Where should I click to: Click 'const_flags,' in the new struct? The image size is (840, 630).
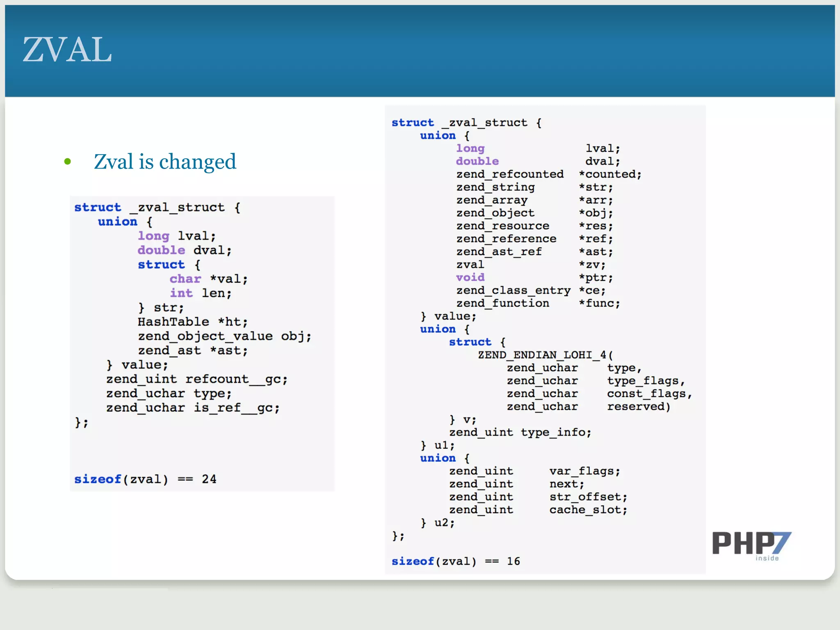point(649,394)
